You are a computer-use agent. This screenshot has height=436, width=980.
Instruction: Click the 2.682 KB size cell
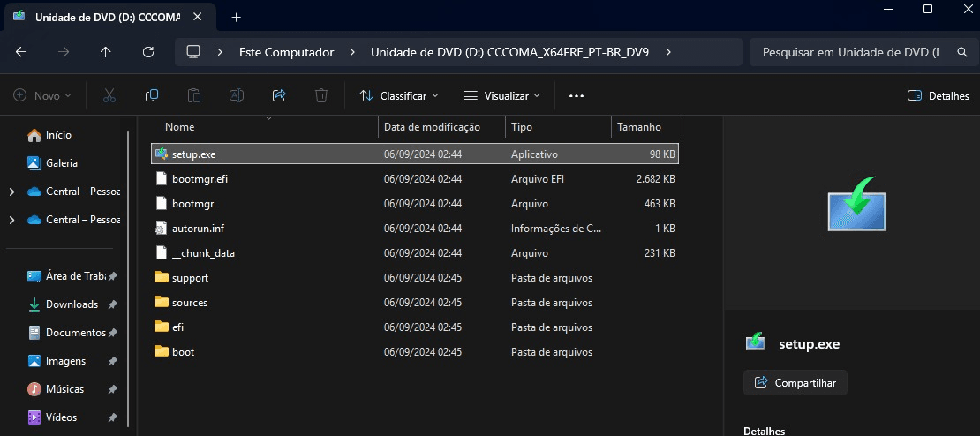point(656,178)
